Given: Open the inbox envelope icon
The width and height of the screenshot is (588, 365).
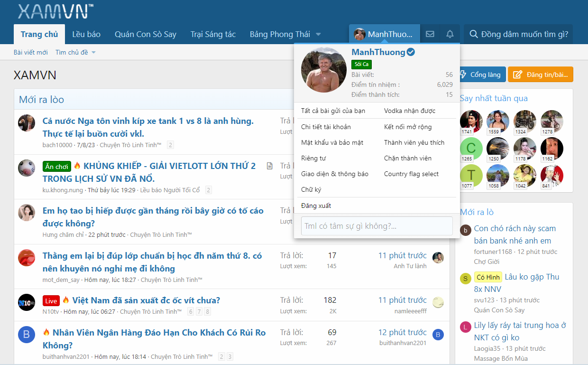Looking at the screenshot, I should (430, 34).
